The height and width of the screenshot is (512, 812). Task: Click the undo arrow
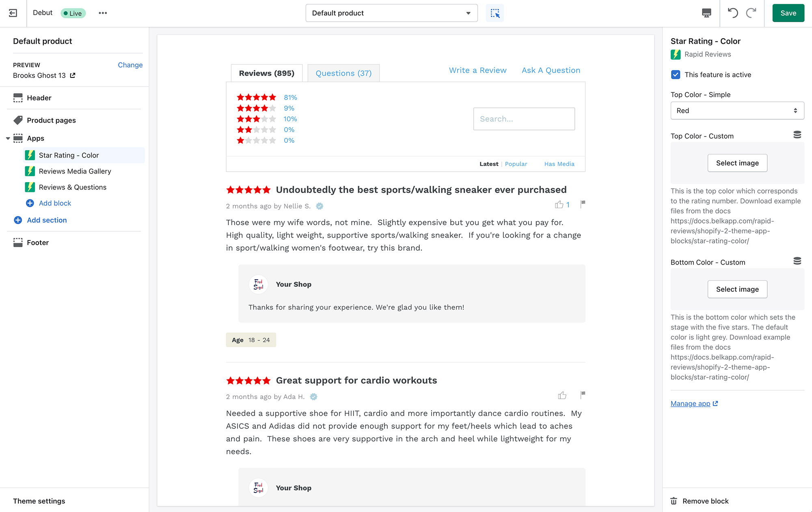pyautogui.click(x=733, y=13)
